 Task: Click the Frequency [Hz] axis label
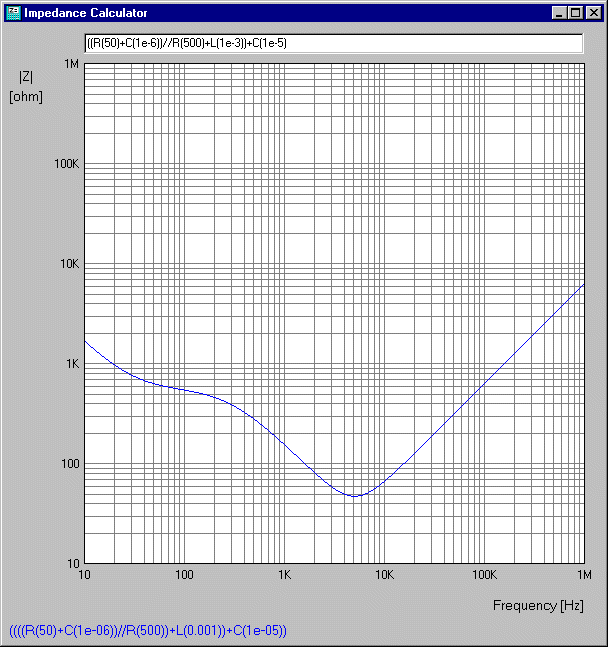537,606
